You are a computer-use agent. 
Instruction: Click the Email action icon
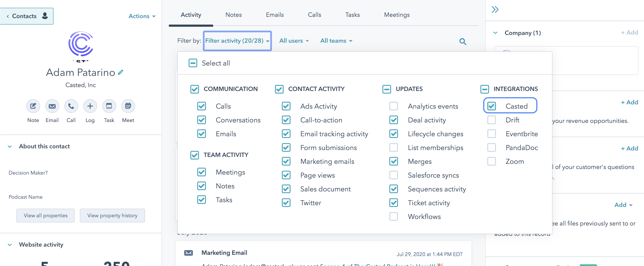coord(52,106)
